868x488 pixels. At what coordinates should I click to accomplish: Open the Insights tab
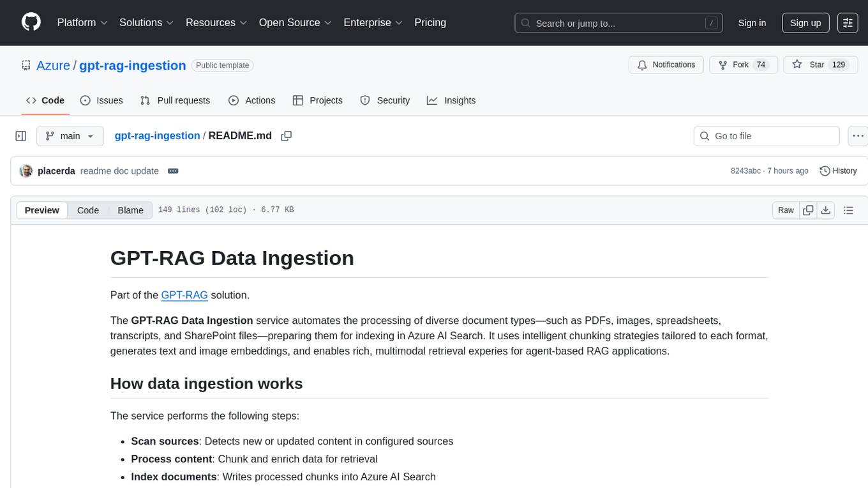tap(451, 100)
